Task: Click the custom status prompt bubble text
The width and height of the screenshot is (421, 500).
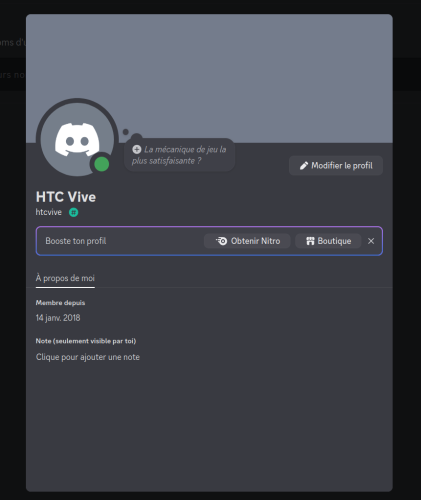Action: 180,155
